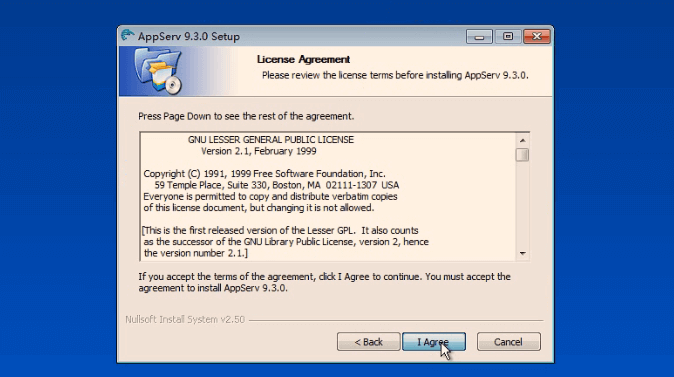Click the License Agreement header title
The image size is (674, 377).
(303, 59)
